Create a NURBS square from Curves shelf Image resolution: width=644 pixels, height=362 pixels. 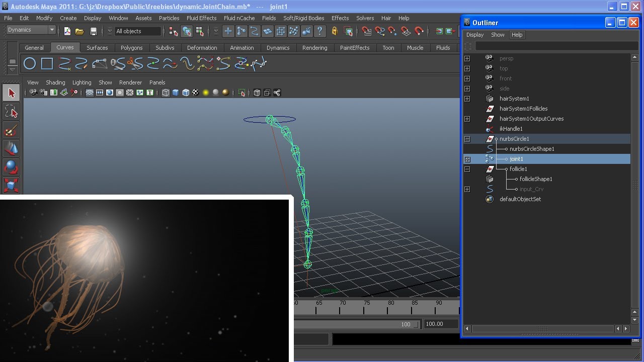(x=47, y=64)
